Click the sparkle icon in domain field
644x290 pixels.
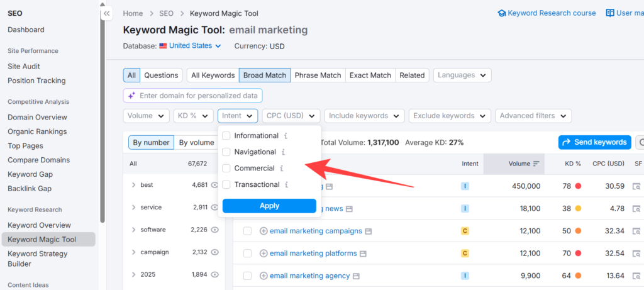[131, 96]
